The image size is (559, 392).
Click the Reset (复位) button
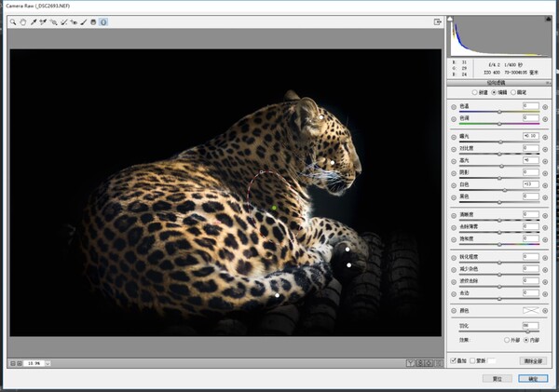498,378
